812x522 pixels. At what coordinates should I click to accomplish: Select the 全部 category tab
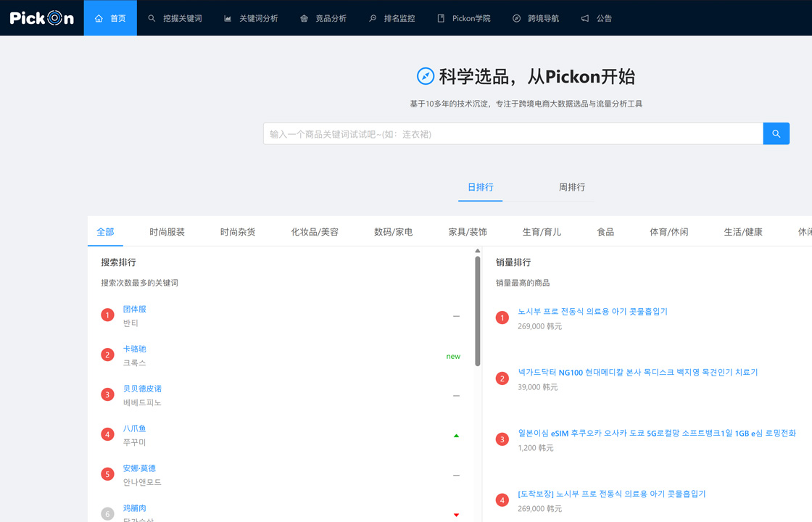click(x=105, y=232)
